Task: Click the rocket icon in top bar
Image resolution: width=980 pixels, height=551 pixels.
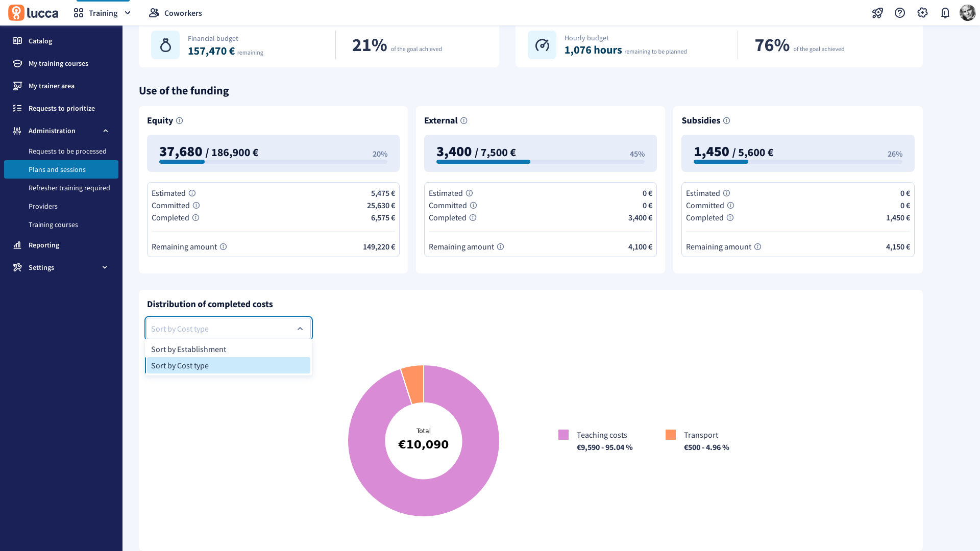Action: (x=877, y=13)
